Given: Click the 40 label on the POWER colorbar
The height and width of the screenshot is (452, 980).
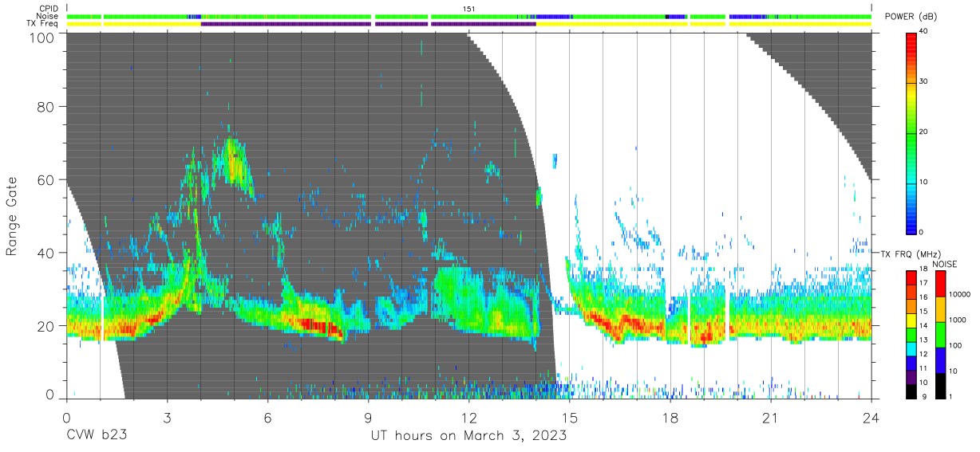Looking at the screenshot, I should click(x=925, y=33).
